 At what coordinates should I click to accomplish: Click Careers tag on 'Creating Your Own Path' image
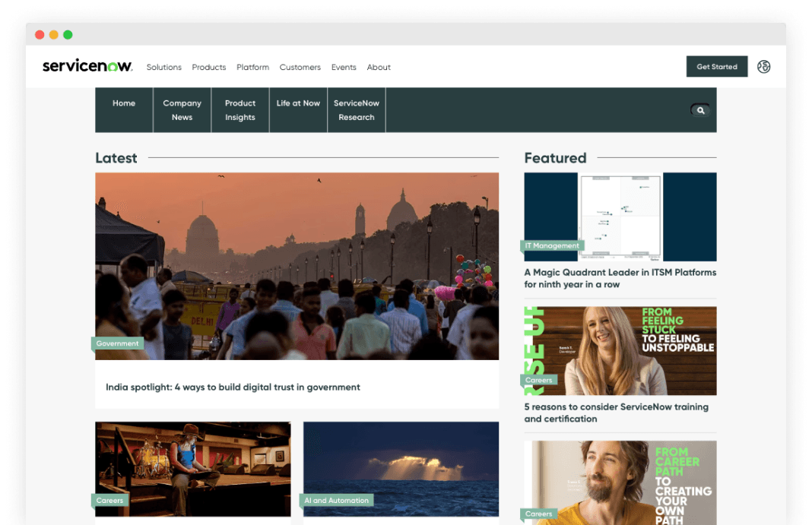538,514
